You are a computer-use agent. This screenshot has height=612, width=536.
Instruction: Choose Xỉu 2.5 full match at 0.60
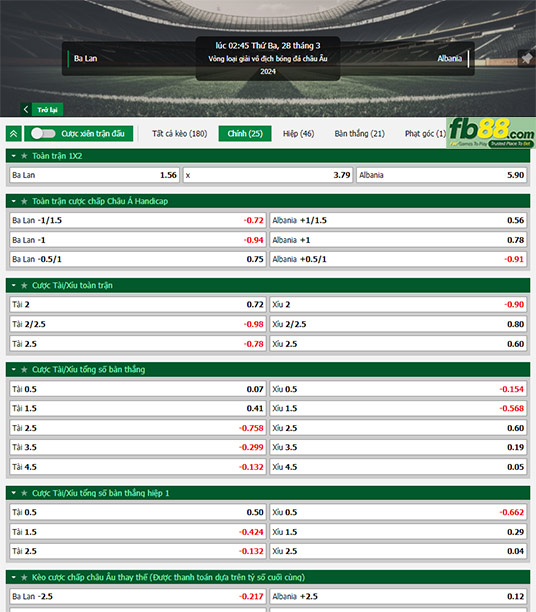pos(398,344)
